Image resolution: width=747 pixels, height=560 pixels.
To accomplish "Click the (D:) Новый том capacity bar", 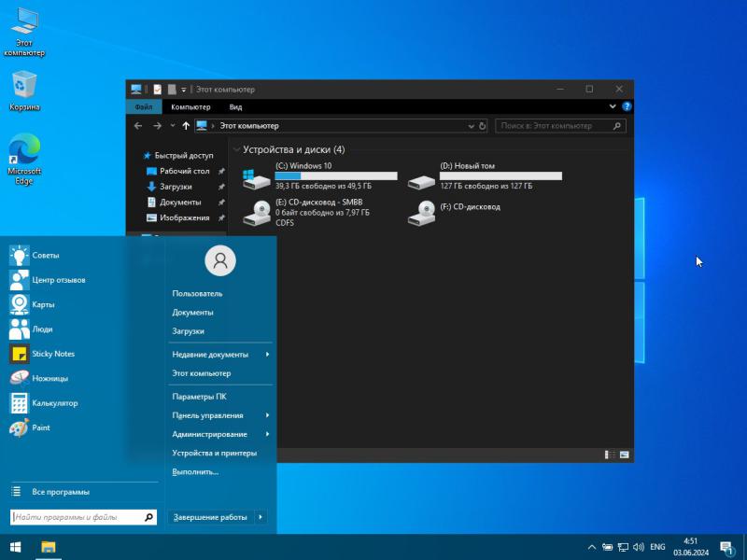I will point(500,176).
